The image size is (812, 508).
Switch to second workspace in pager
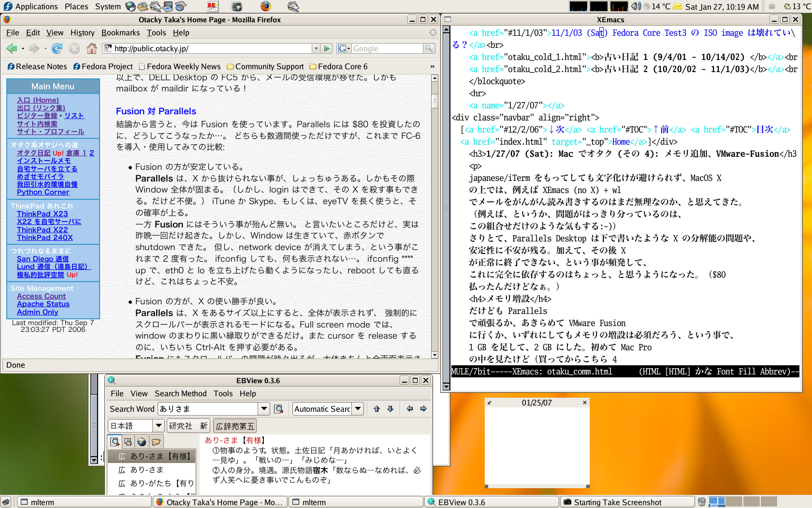pos(734,502)
